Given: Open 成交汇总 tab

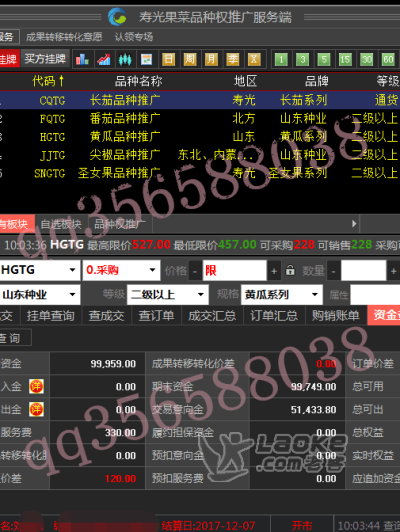Looking at the screenshot, I should coord(212,316).
